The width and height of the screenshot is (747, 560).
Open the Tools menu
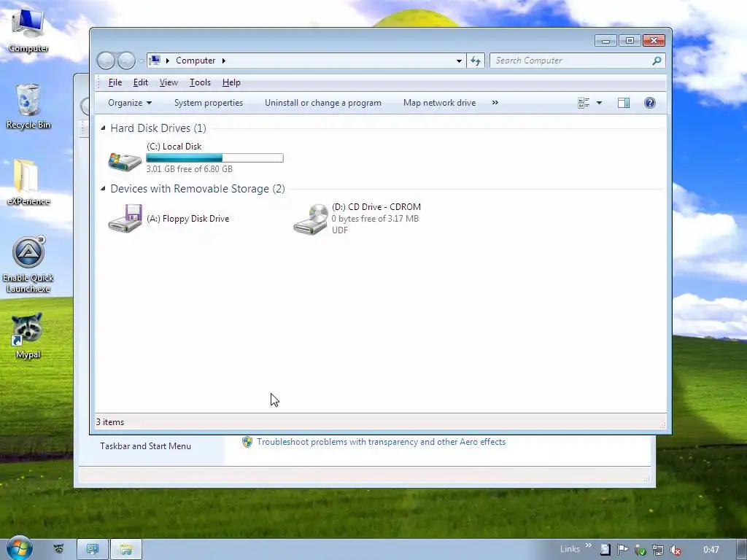[200, 82]
